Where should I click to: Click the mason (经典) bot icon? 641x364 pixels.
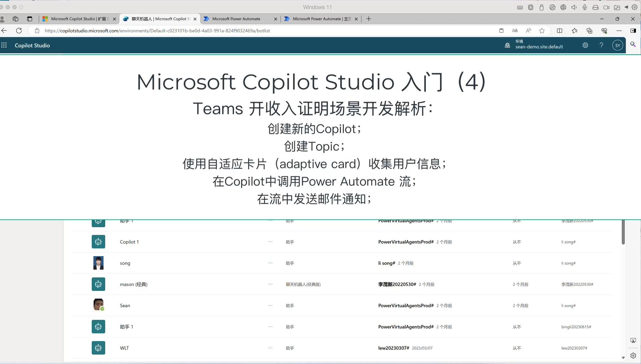tap(98, 284)
